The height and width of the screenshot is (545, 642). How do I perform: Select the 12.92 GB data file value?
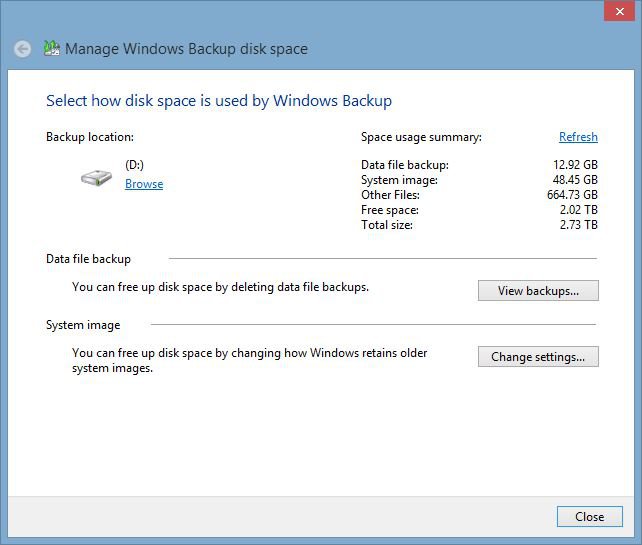pyautogui.click(x=575, y=165)
